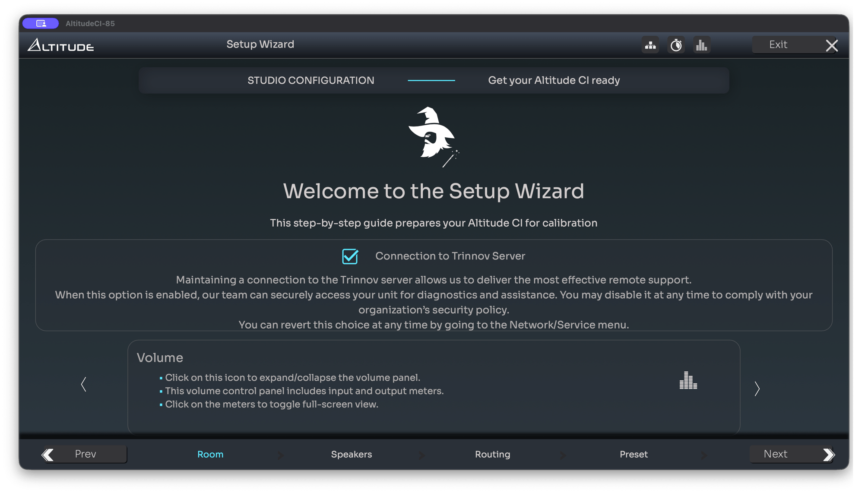The width and height of the screenshot is (868, 493).
Task: Go to the Room step
Action: (210, 454)
